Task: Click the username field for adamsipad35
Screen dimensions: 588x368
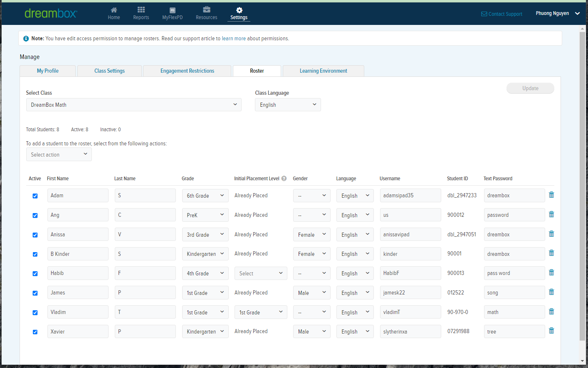Action: click(x=410, y=196)
